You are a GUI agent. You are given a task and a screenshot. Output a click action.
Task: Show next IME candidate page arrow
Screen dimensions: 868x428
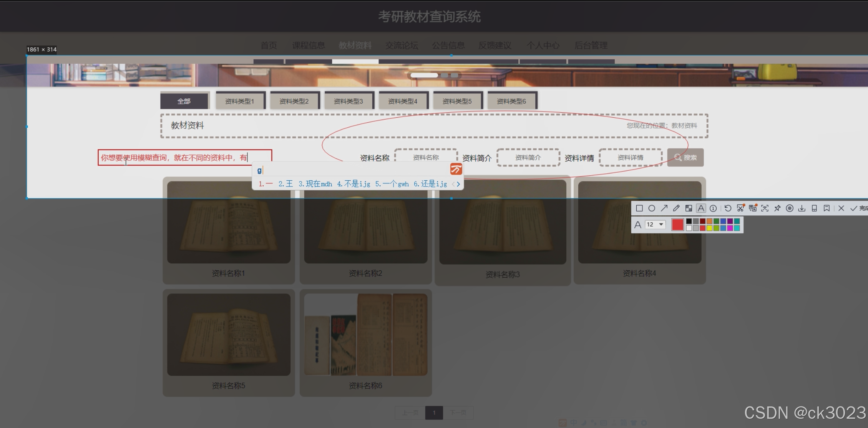tap(458, 184)
